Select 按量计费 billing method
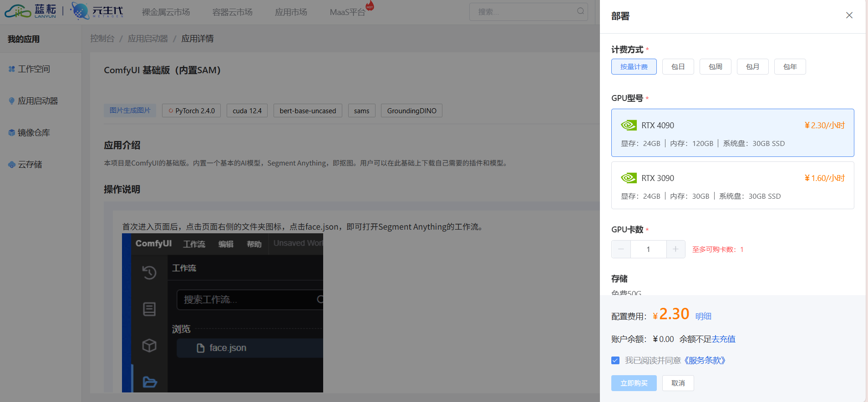This screenshot has width=868, height=402. (634, 67)
